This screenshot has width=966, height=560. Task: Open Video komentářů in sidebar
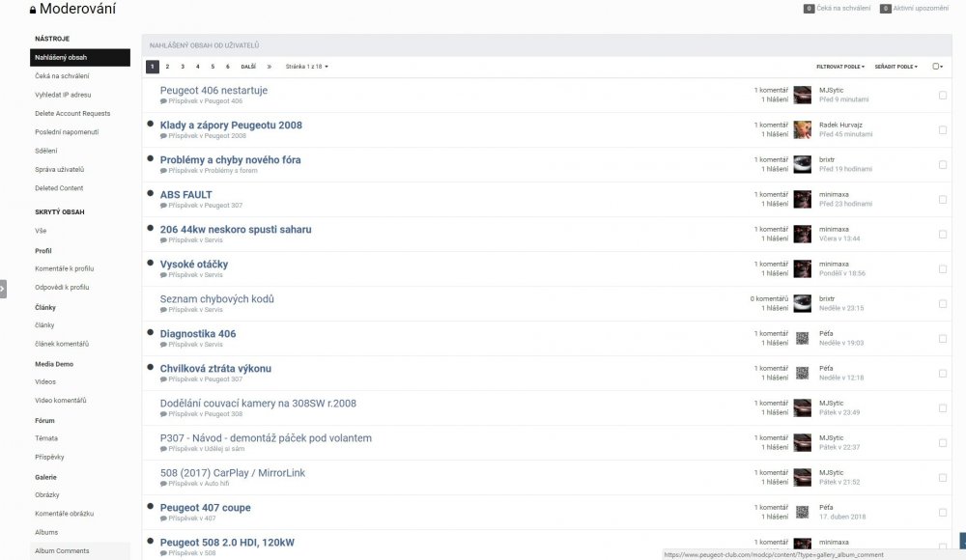coord(60,401)
